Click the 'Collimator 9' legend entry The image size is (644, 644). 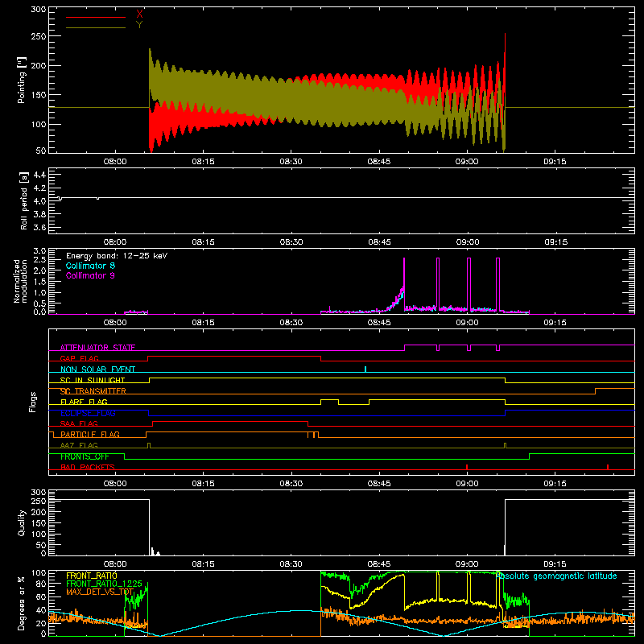pos(90,275)
